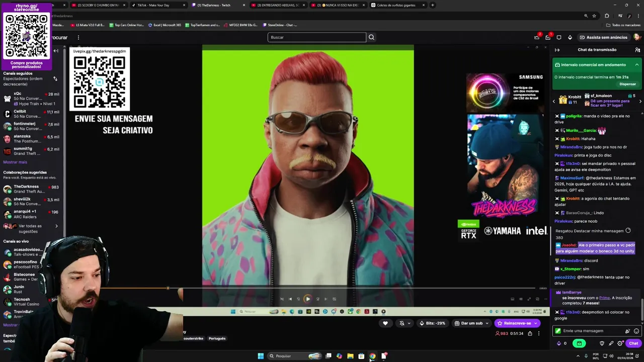Screen dimensions: 644x362
Task: Open Top Cars Online Hor... bookmark
Action: coord(126,25)
